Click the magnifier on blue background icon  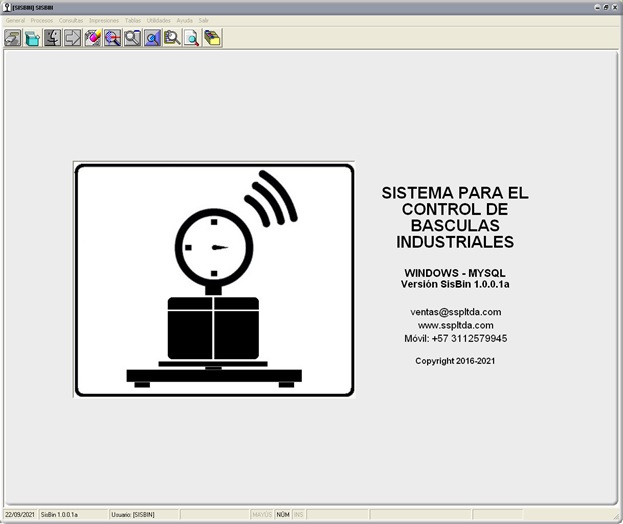[152, 38]
